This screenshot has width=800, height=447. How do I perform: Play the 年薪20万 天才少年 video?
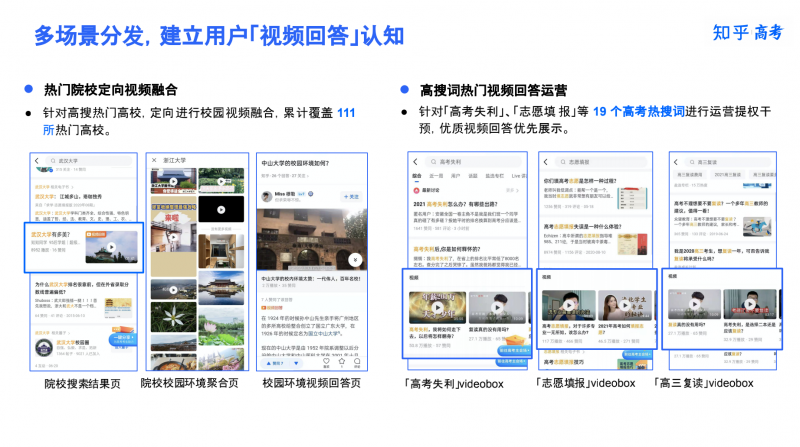click(x=437, y=308)
